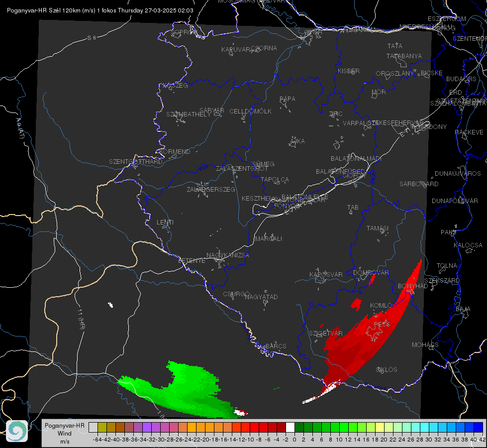
Task: Click the MOR town label
Action: [379, 92]
